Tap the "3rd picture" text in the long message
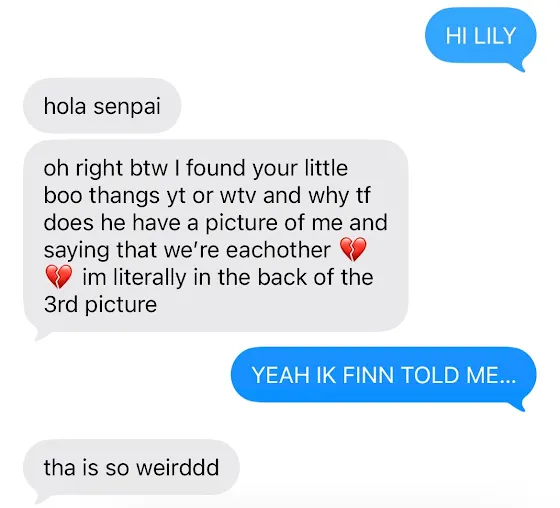The width and height of the screenshot is (560, 508). [100, 305]
